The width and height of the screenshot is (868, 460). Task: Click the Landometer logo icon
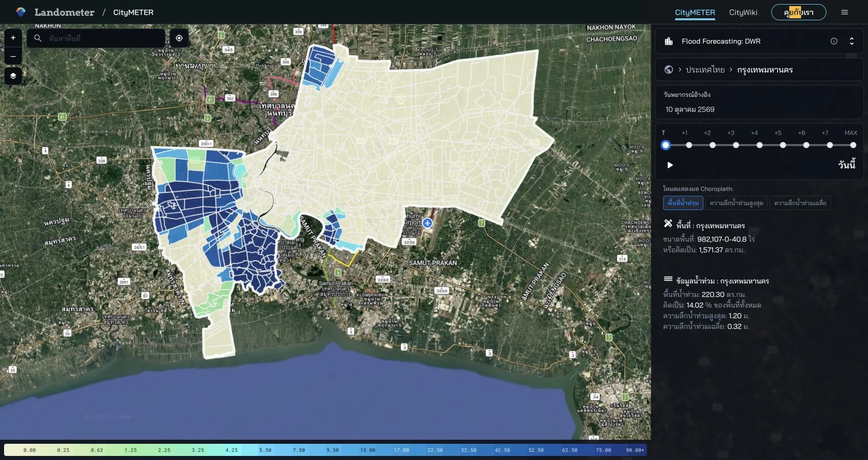click(21, 12)
